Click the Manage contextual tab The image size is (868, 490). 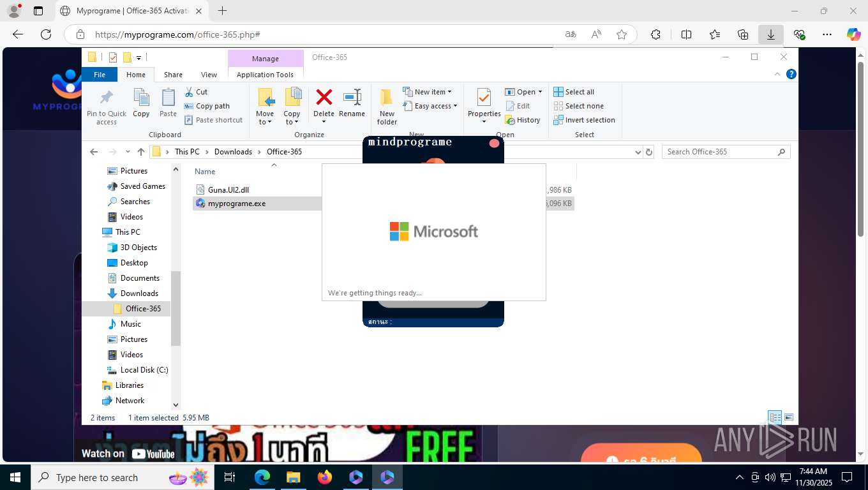click(x=266, y=58)
